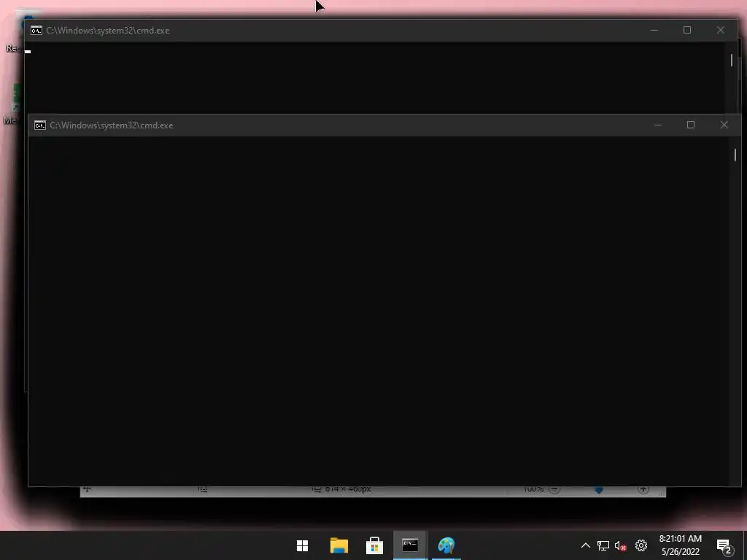Maximize the front cmd.exe window

tap(691, 125)
